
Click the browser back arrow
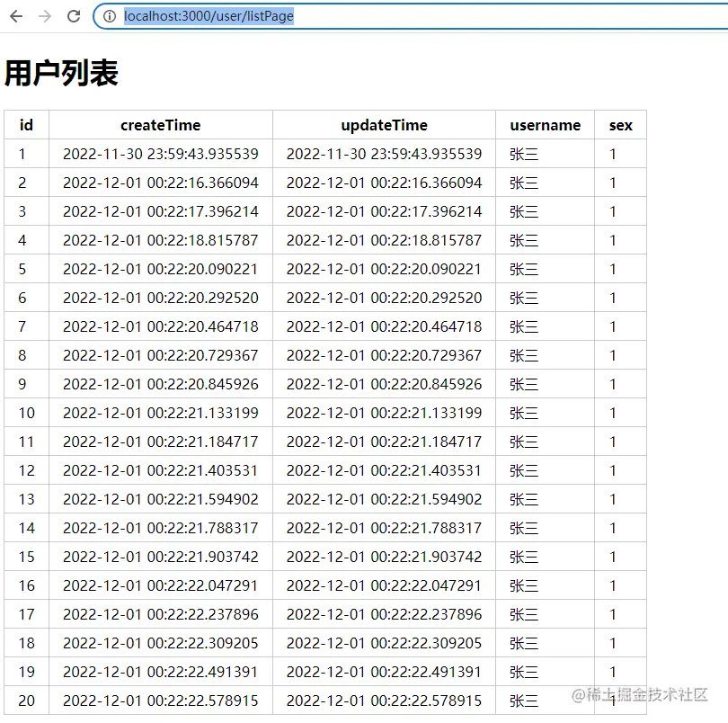[x=16, y=16]
